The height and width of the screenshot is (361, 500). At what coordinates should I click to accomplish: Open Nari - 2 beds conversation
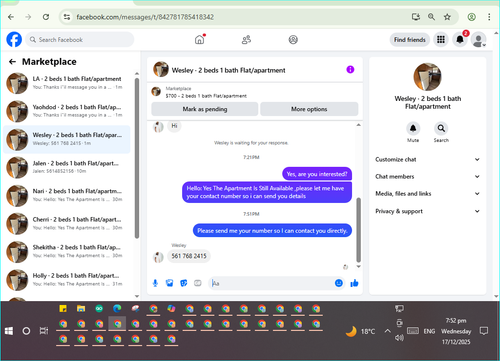67,195
